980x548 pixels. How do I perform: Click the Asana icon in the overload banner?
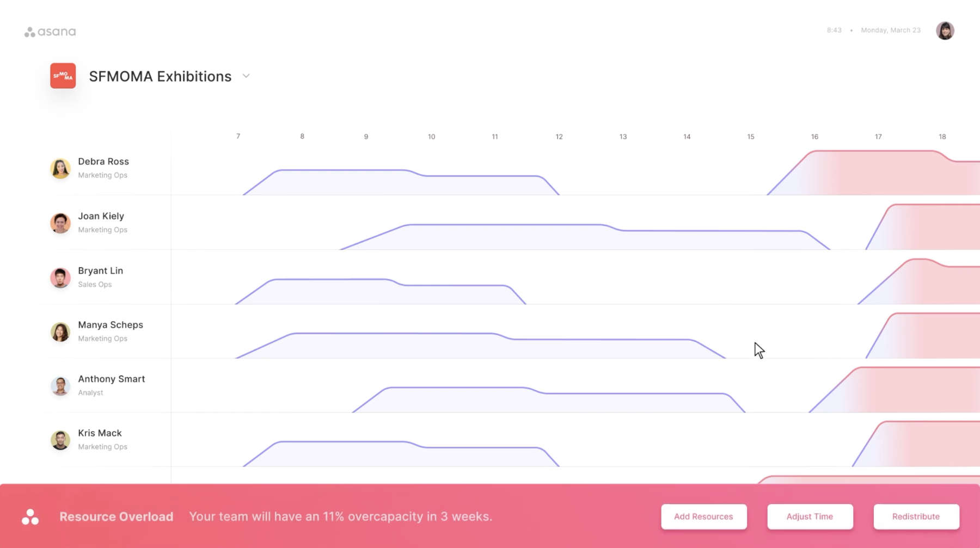[30, 517]
